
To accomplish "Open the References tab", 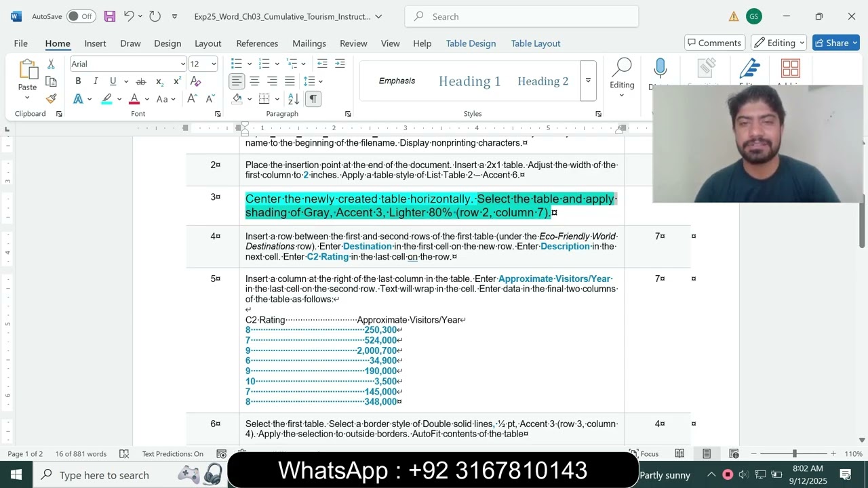I will (257, 43).
